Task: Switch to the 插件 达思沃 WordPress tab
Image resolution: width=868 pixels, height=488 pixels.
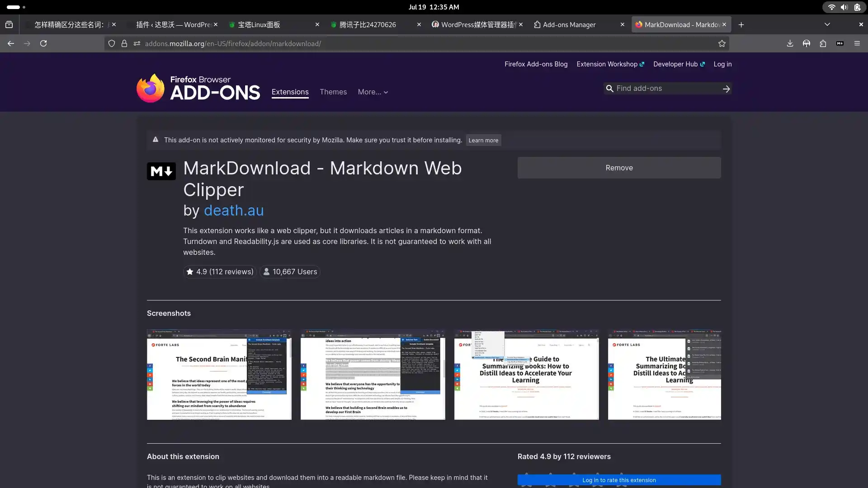Action: [x=173, y=24]
